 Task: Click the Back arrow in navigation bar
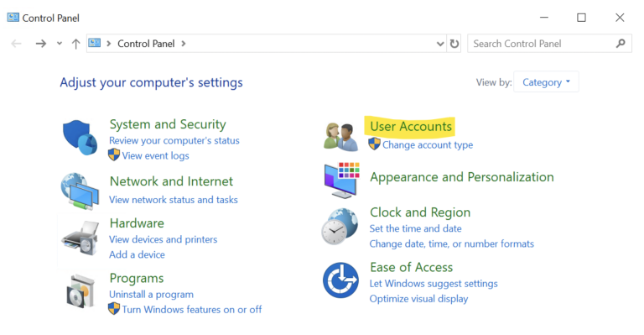point(16,44)
